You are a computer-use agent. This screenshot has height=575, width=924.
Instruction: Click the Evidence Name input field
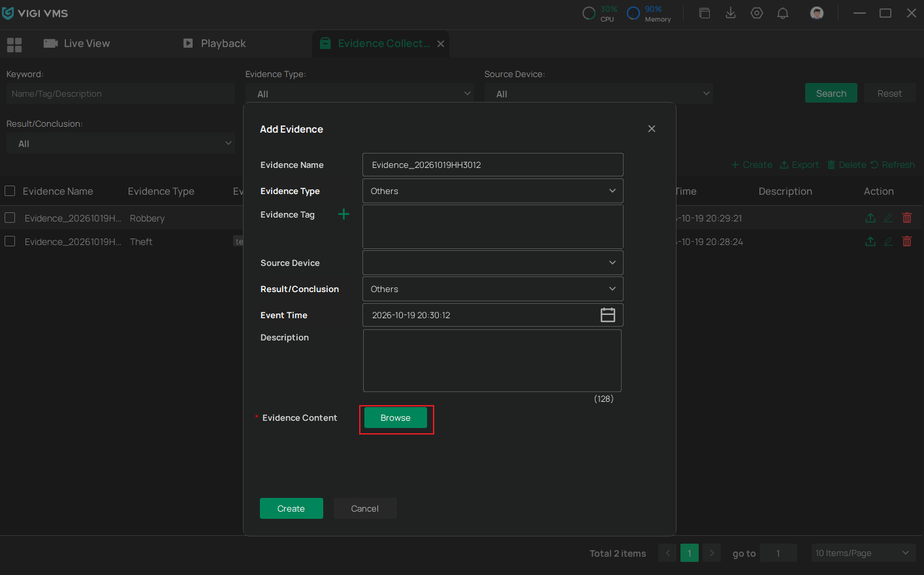tap(493, 165)
